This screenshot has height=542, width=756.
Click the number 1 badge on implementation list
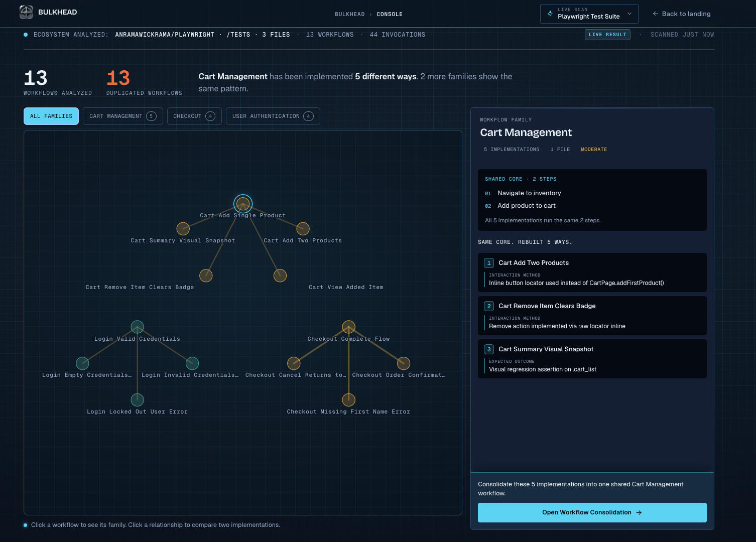coord(489,263)
